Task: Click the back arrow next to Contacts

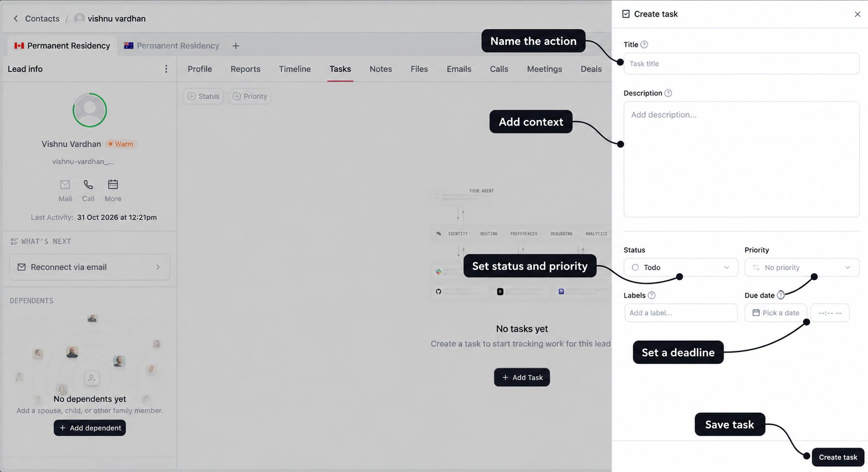Action: [x=16, y=18]
